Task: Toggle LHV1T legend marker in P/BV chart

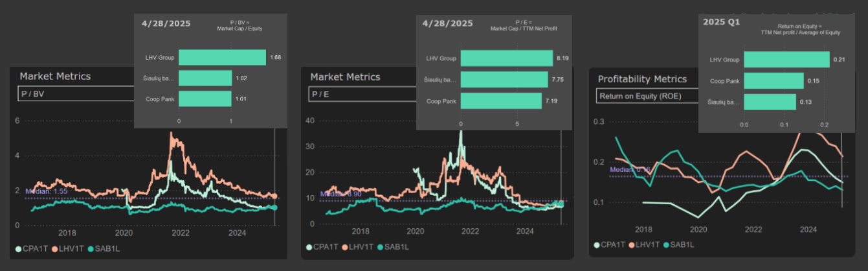Action: (x=55, y=249)
